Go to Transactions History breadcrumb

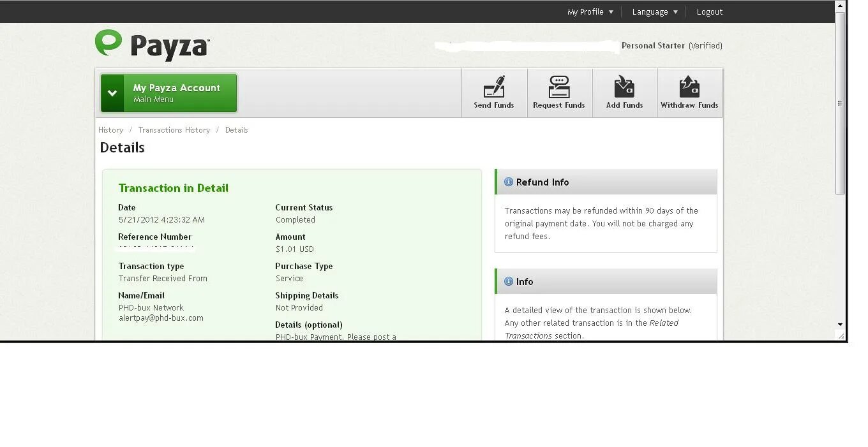[174, 129]
